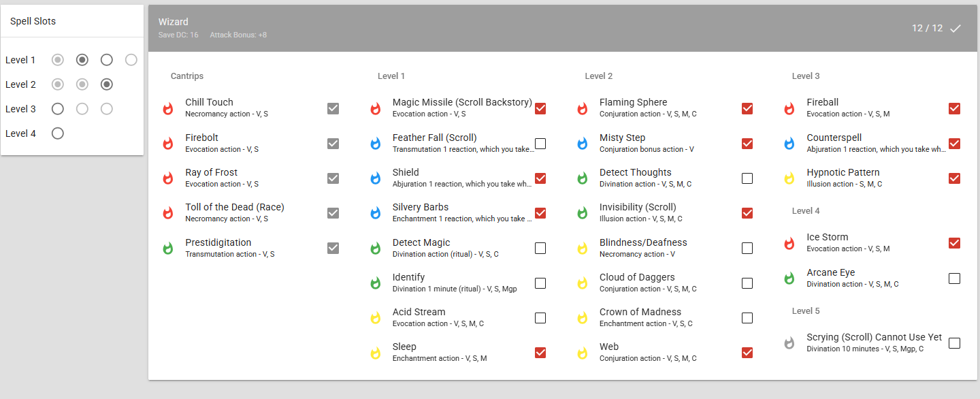Click the yellow flame icon for Acid Stream
The height and width of the screenshot is (399, 980).
pyautogui.click(x=376, y=318)
